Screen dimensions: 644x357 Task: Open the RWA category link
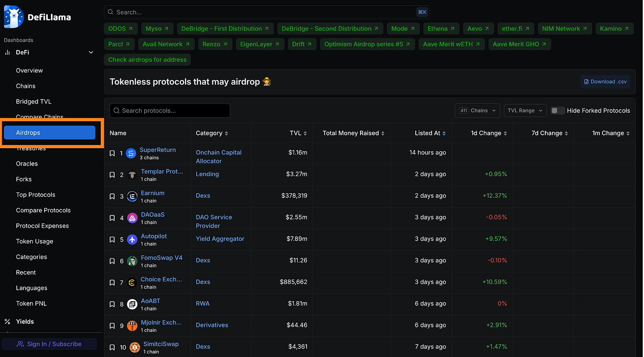click(x=203, y=303)
